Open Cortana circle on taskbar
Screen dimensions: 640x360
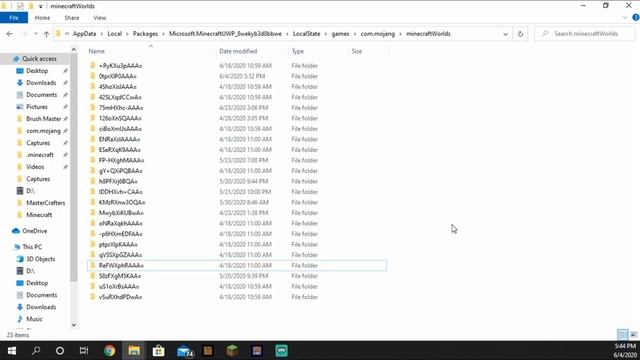pos(60,351)
